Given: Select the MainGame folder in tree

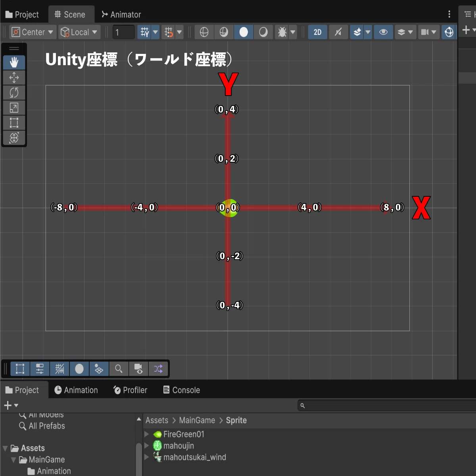Looking at the screenshot, I should (42, 460).
